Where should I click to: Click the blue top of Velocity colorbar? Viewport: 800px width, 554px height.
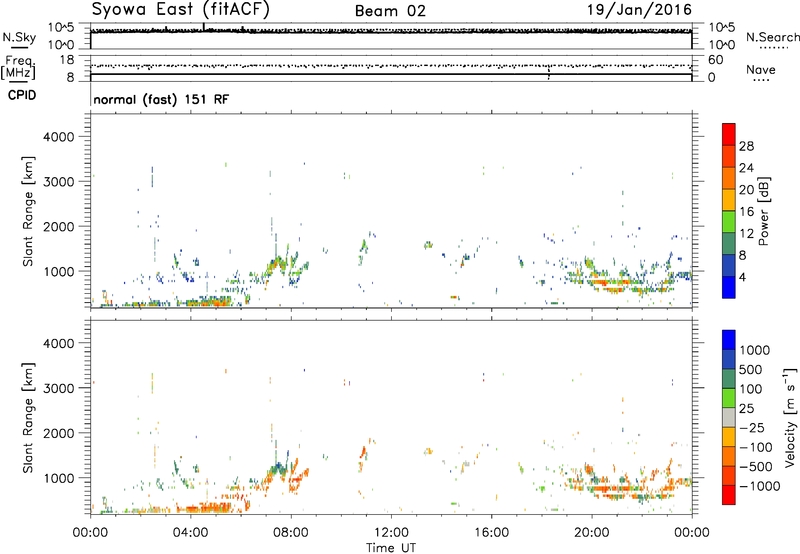pos(729,340)
